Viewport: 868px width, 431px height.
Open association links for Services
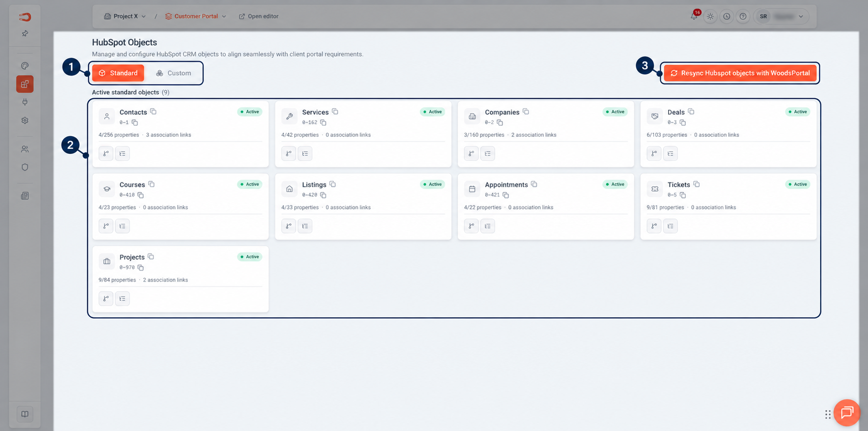(x=289, y=153)
